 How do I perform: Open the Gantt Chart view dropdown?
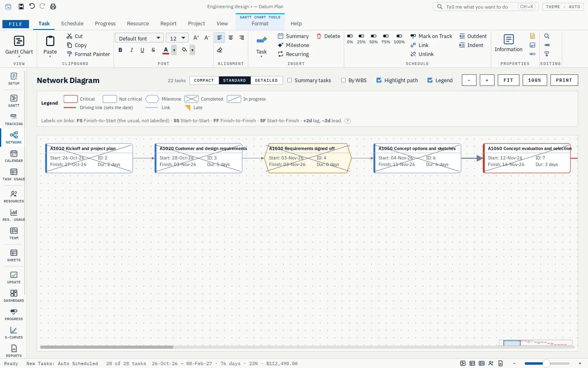tap(19, 46)
